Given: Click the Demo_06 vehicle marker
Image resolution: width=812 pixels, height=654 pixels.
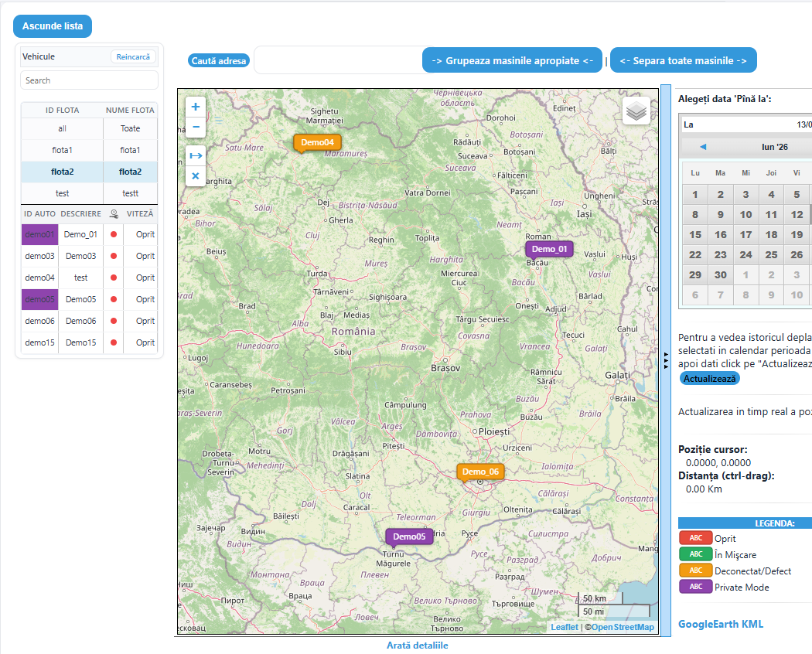Looking at the screenshot, I should (x=480, y=472).
